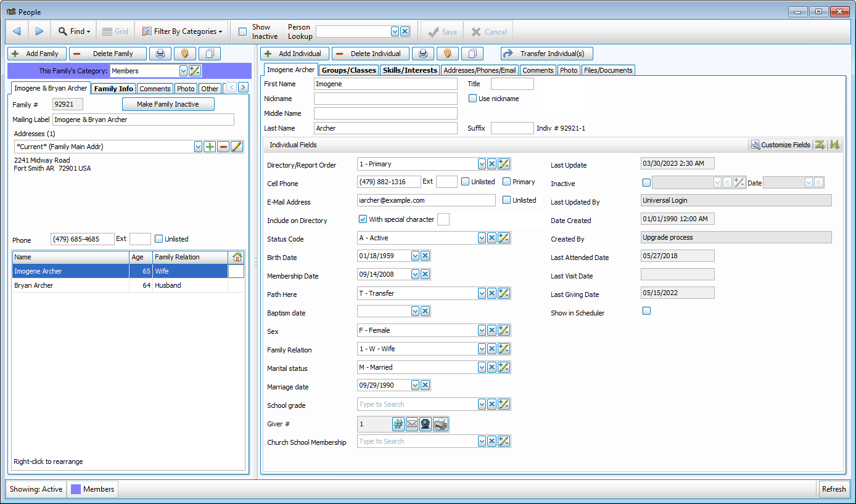The image size is (856, 504).
Task: Expand the Marital status dropdown
Action: point(482,367)
